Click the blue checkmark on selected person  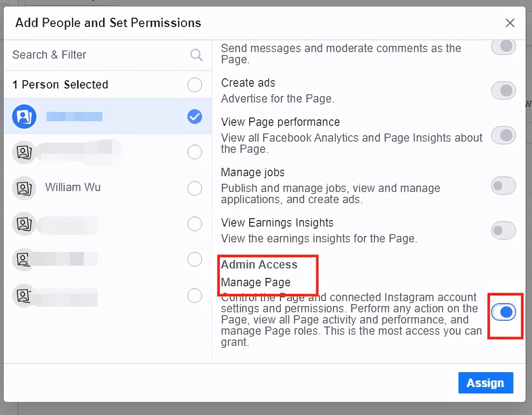195,117
